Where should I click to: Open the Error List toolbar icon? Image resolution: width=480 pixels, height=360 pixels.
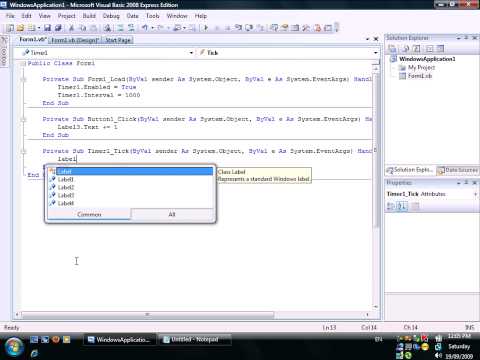(x=317, y=28)
